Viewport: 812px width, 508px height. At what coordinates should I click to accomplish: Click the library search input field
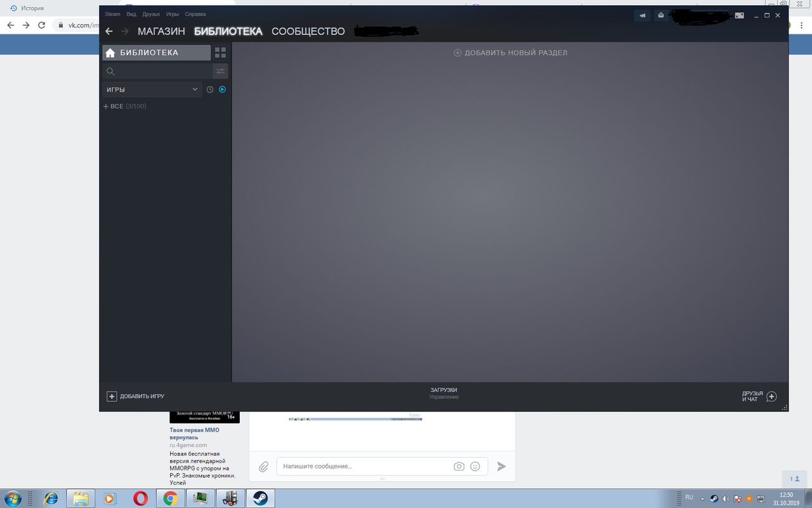(162, 71)
